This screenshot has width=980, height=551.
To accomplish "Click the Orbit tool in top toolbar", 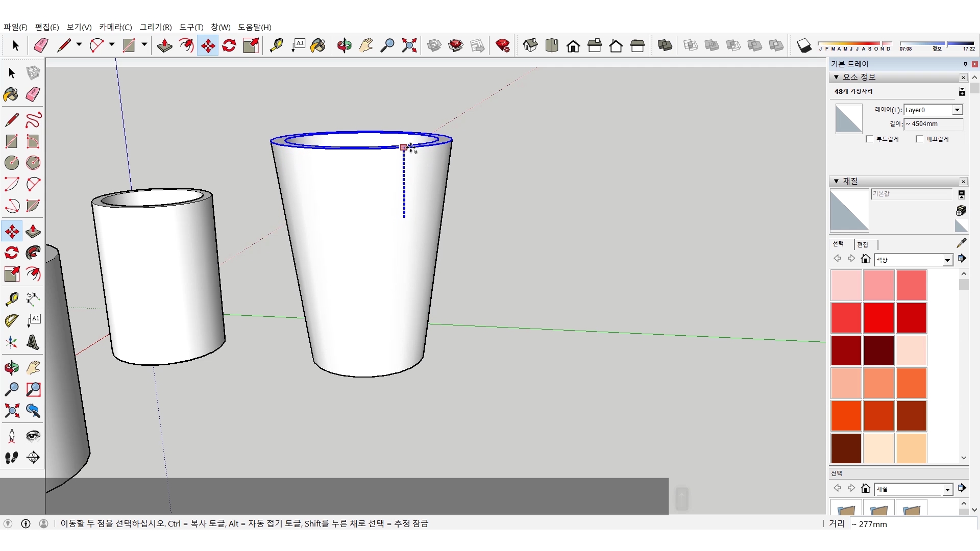I will coord(344,45).
